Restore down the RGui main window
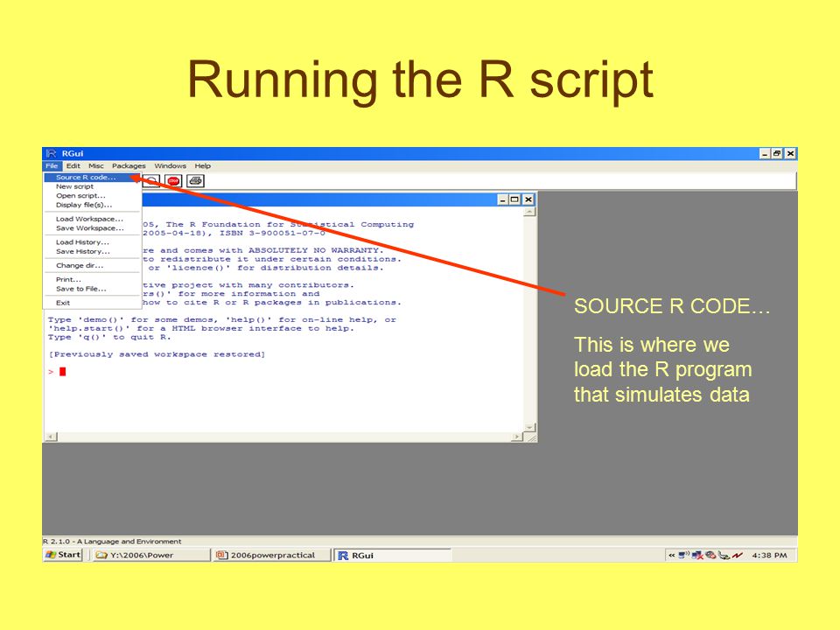Image resolution: width=840 pixels, height=630 pixels. tap(777, 153)
